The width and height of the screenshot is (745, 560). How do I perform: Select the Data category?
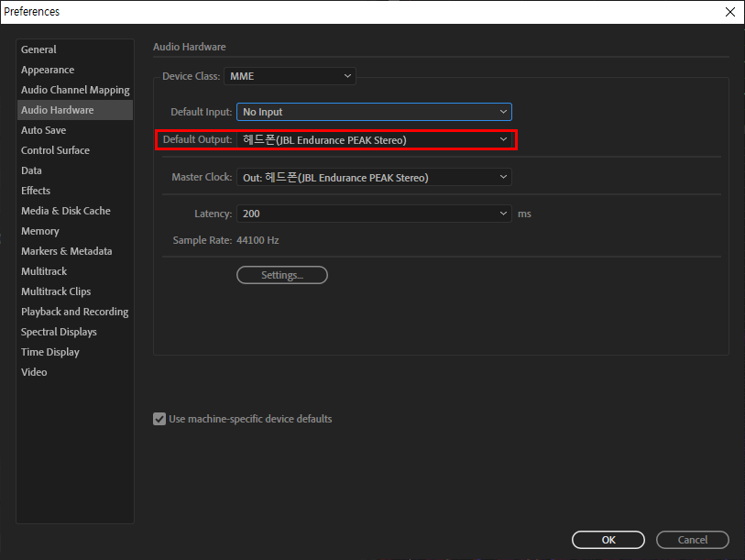(74, 170)
